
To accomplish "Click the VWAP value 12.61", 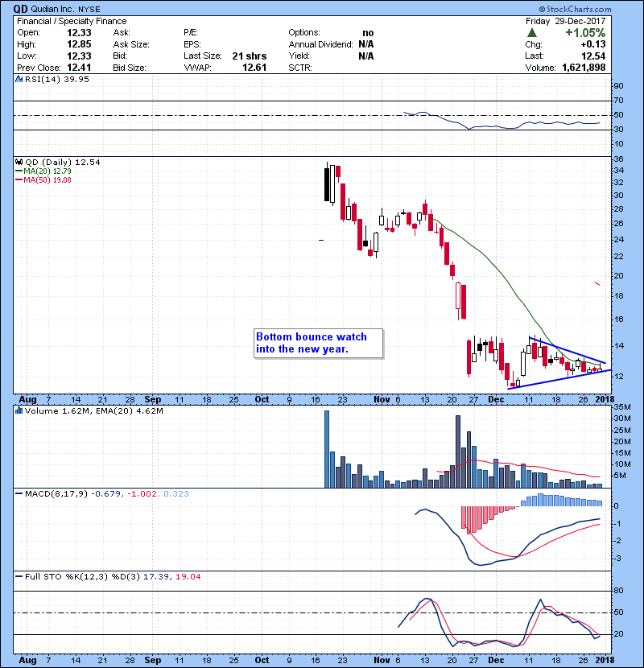I will tap(254, 68).
